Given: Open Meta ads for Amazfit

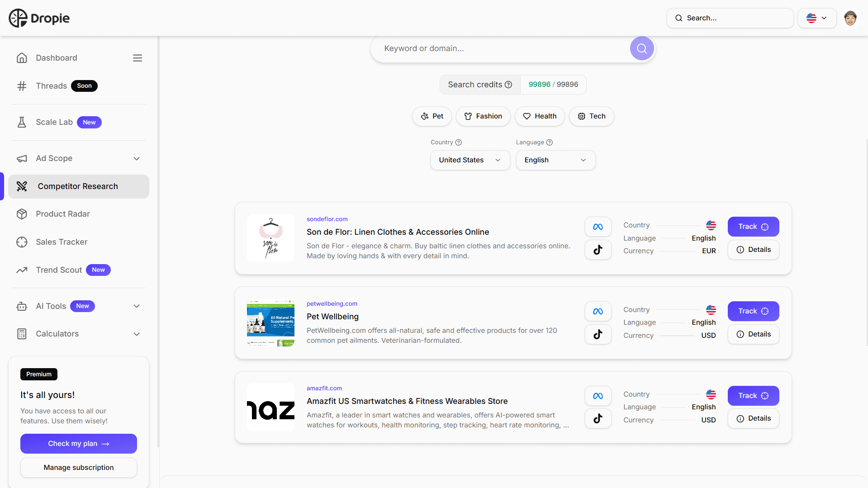Looking at the screenshot, I should pos(598,396).
